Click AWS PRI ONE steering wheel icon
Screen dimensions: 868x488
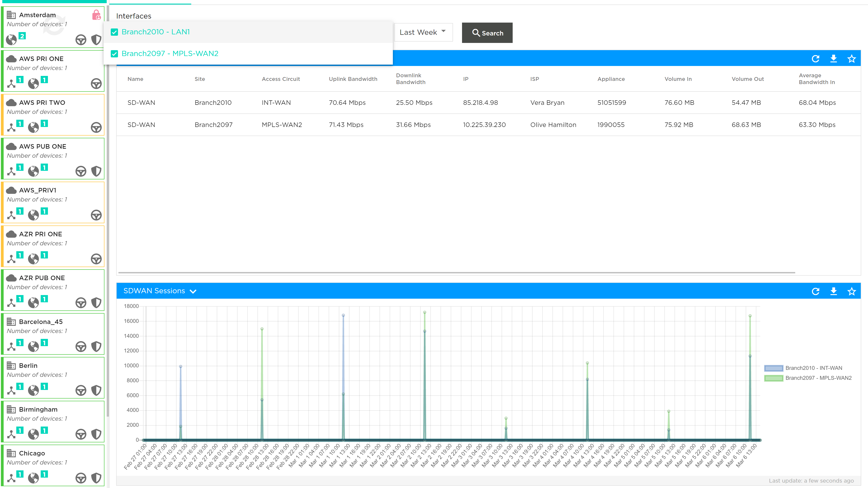pyautogui.click(x=96, y=84)
